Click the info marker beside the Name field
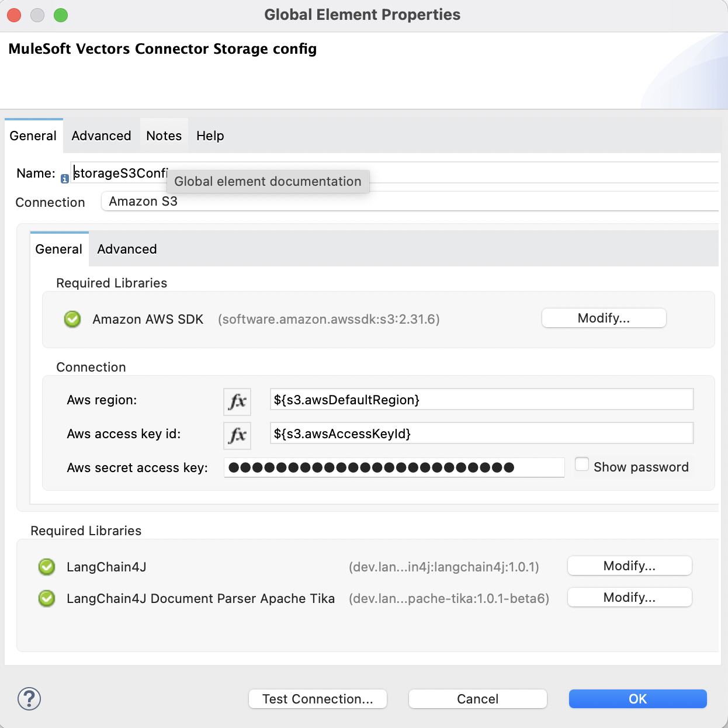728x728 pixels. pos(65,179)
